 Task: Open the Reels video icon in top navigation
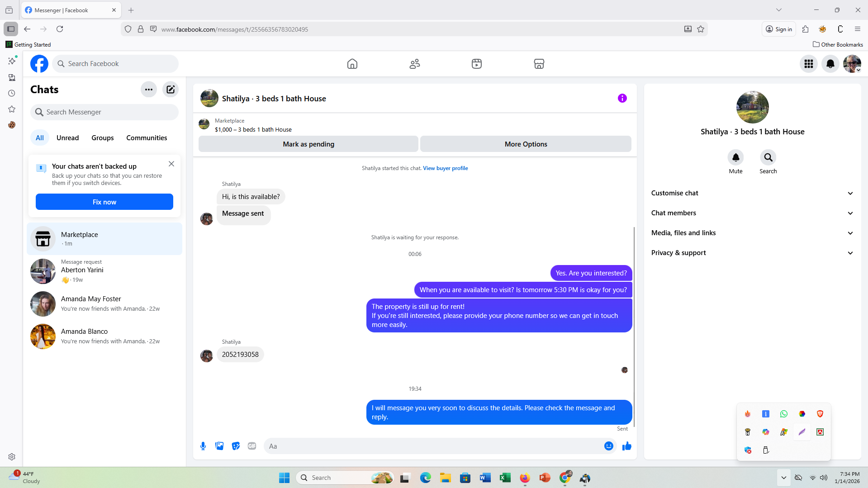477,64
